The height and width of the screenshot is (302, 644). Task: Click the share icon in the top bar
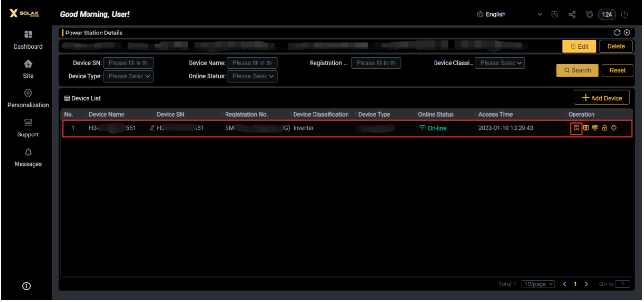pyautogui.click(x=572, y=15)
